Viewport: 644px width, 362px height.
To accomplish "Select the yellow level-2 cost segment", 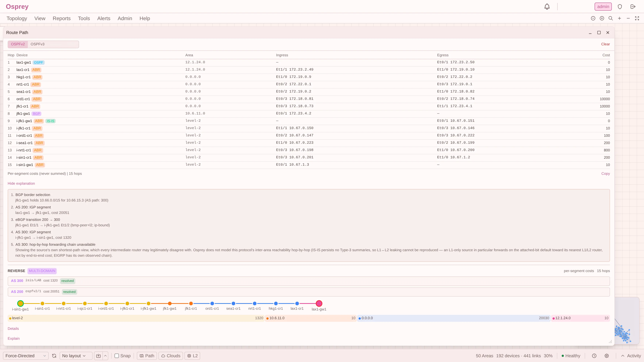I will click(x=136, y=318).
